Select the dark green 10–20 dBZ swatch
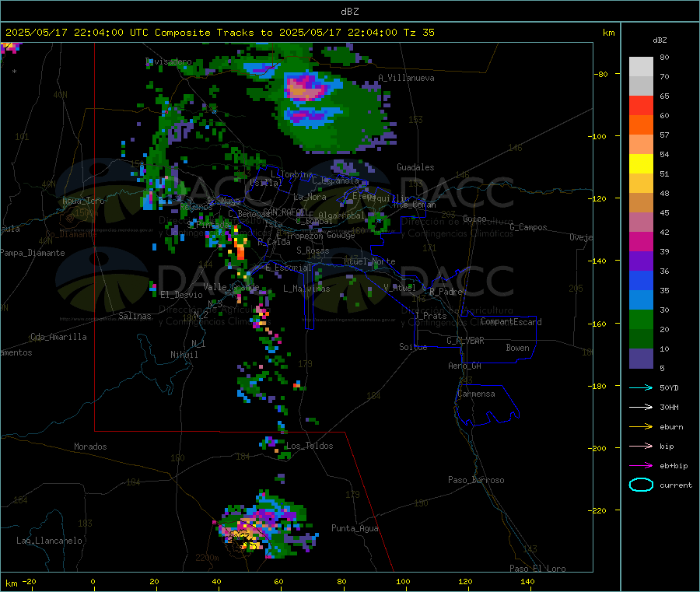 [641, 339]
